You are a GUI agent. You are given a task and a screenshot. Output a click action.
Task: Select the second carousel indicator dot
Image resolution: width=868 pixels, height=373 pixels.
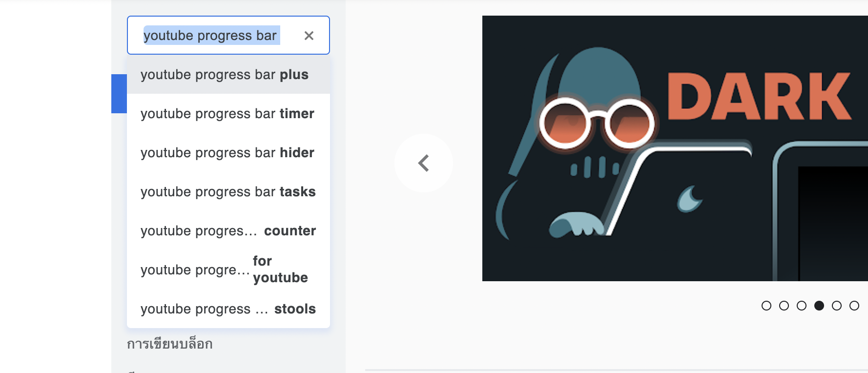click(x=784, y=306)
